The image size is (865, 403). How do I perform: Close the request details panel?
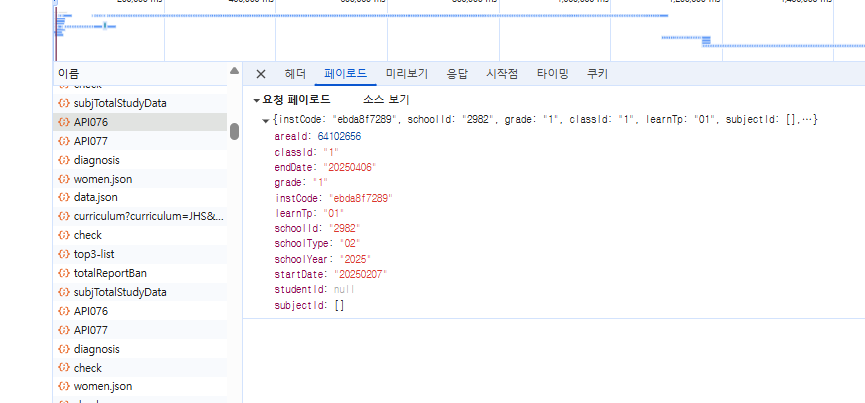coord(261,74)
